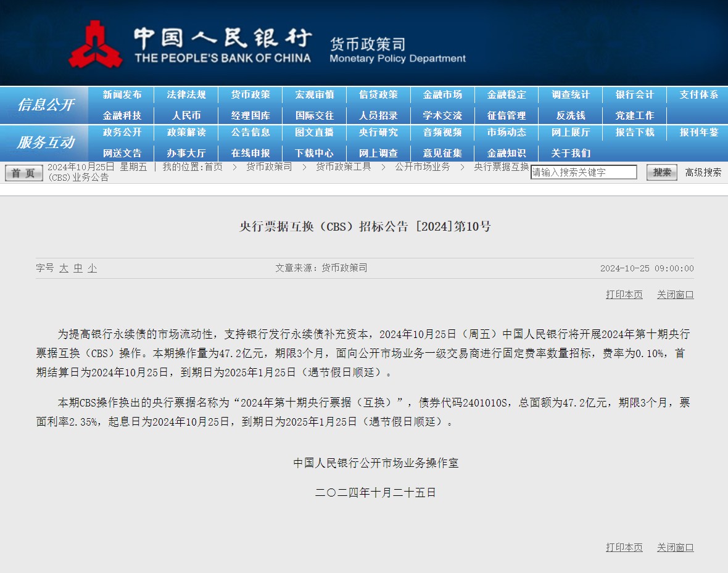Viewport: 728px width, 573px height.
Task: Open 市场动态 navigation item
Action: point(507,133)
